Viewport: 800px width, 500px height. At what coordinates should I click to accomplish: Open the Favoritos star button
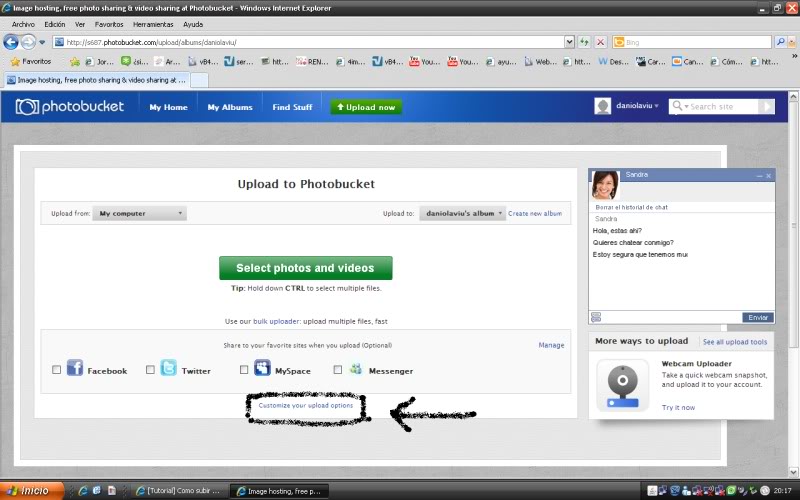tap(31, 61)
